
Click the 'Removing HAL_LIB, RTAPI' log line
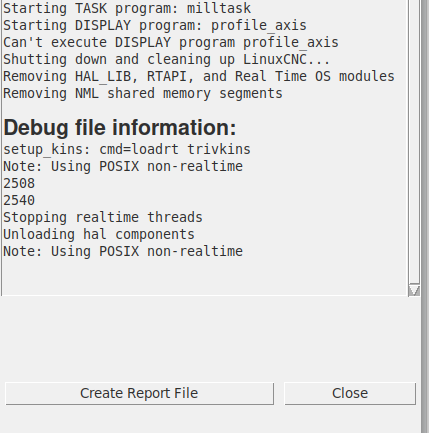[199, 76]
